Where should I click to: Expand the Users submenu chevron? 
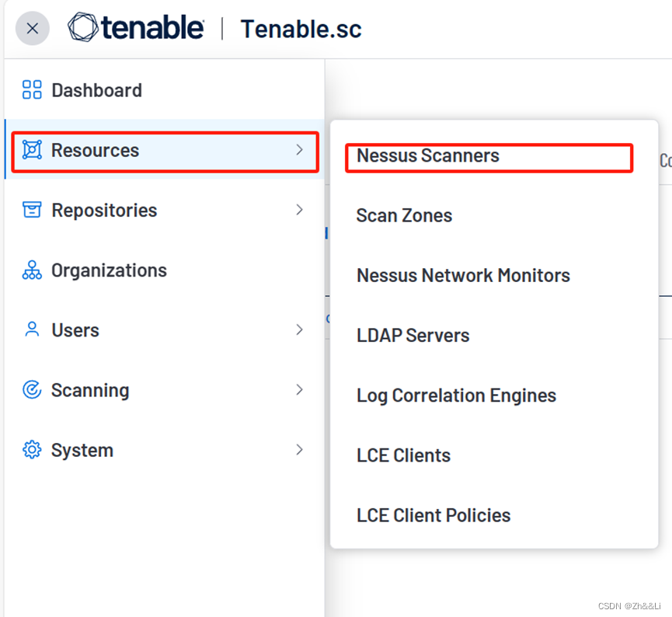[299, 329]
